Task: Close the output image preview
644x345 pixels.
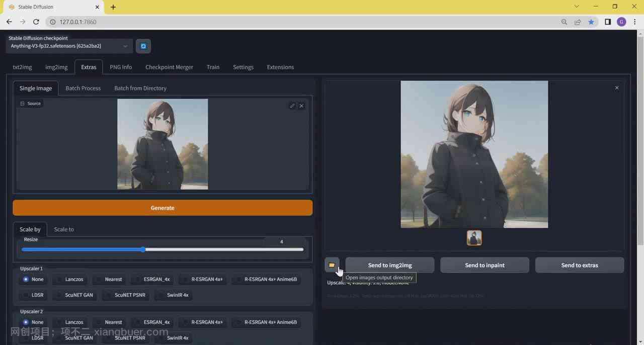Action: coord(617,88)
